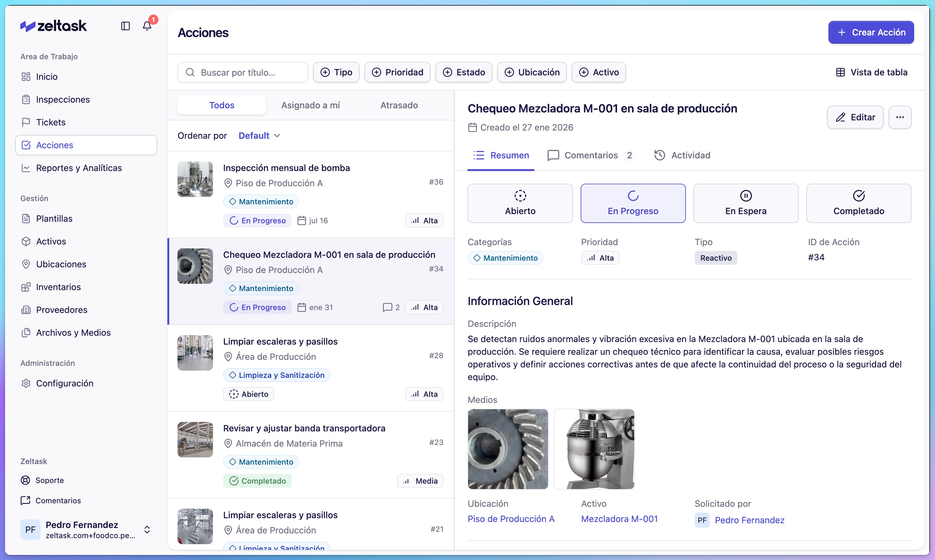Click the Limpieza y Sanitización tag on #28
935x560 pixels.
tap(276, 375)
